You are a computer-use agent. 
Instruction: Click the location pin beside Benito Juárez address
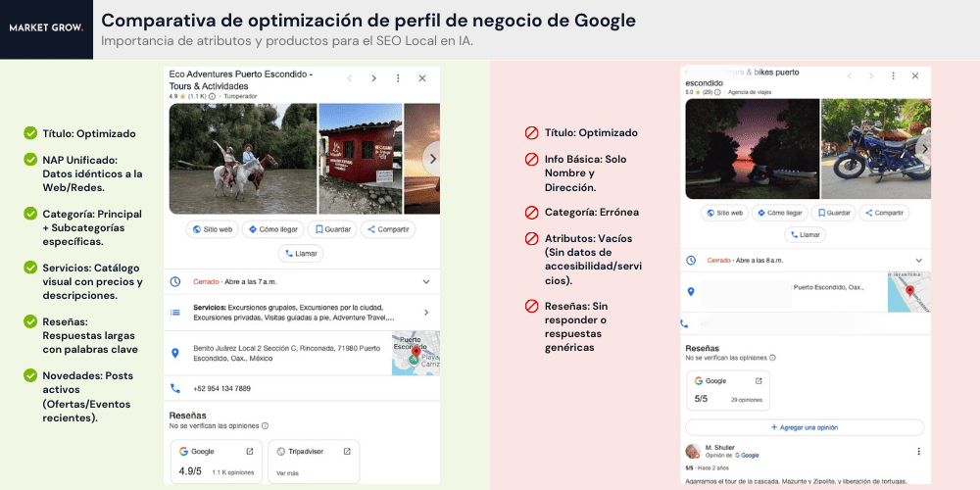pyautogui.click(x=175, y=353)
